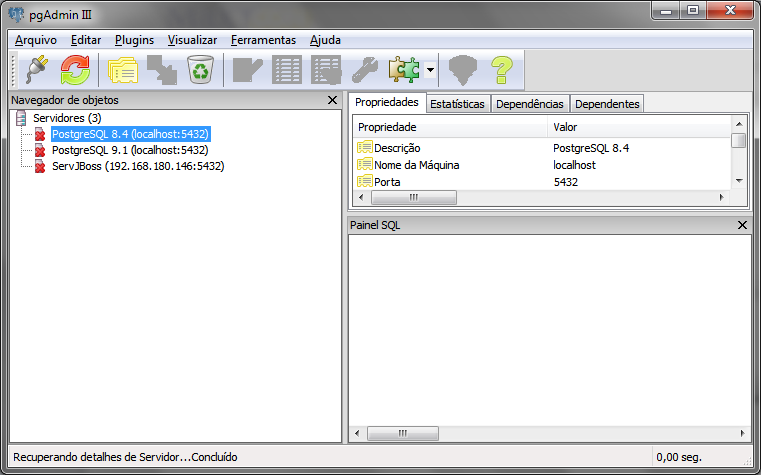This screenshot has height=475, width=761.
Task: Open the SQL query tool icon
Action: coord(248,70)
